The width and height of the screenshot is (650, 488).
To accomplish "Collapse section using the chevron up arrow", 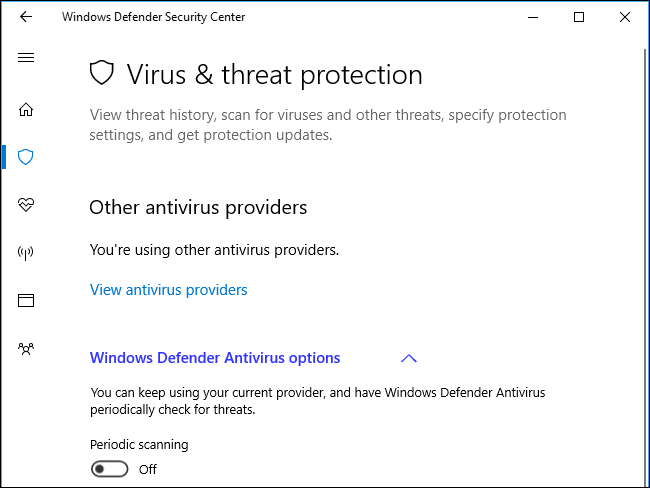I will [x=408, y=358].
